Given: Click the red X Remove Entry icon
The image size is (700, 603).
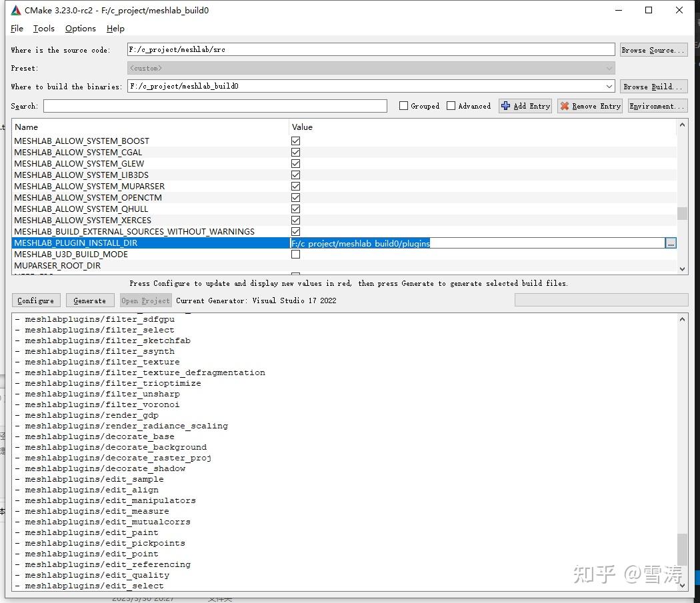Looking at the screenshot, I should [565, 106].
